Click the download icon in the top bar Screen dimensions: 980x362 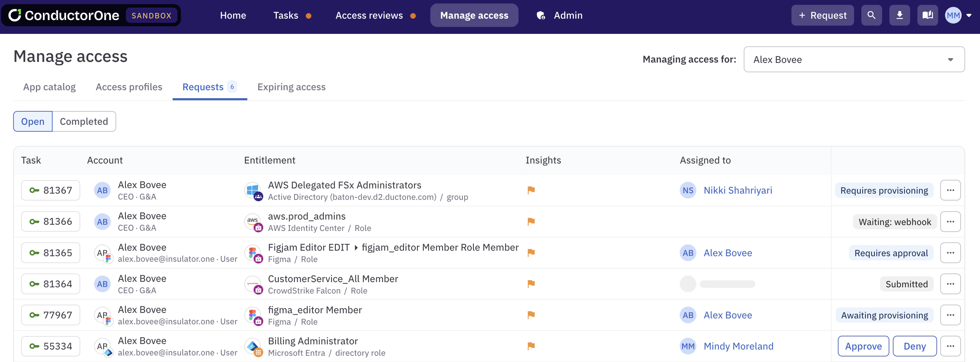pyautogui.click(x=900, y=15)
